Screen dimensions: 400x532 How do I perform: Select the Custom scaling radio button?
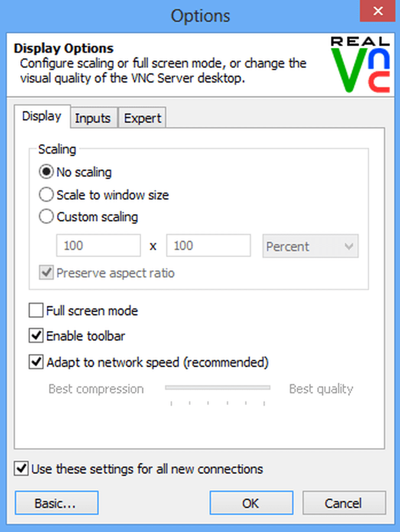click(46, 216)
